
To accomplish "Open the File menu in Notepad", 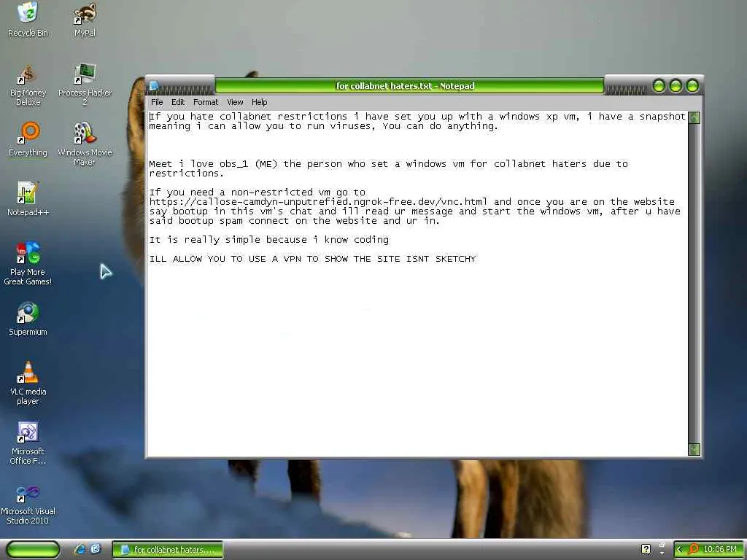I will 157,102.
